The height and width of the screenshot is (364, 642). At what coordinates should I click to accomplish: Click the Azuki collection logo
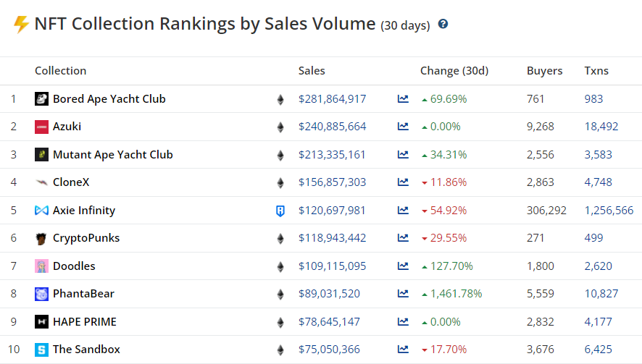pos(42,127)
